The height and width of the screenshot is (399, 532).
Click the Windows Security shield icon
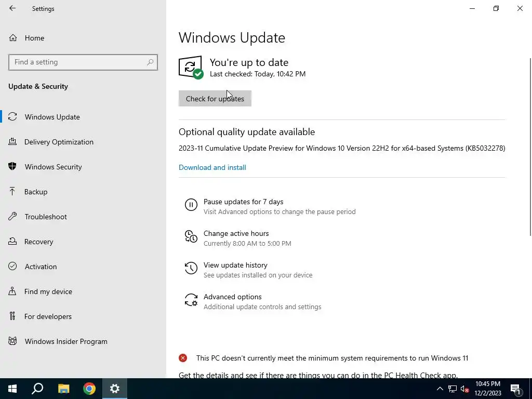pyautogui.click(x=12, y=166)
